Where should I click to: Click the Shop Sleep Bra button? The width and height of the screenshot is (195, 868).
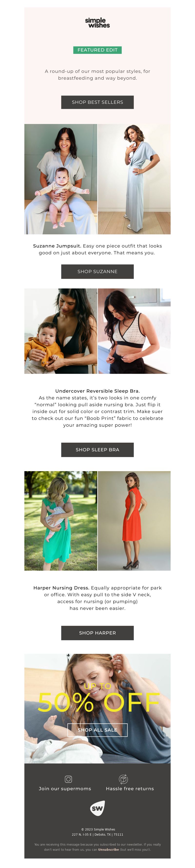tap(97, 450)
